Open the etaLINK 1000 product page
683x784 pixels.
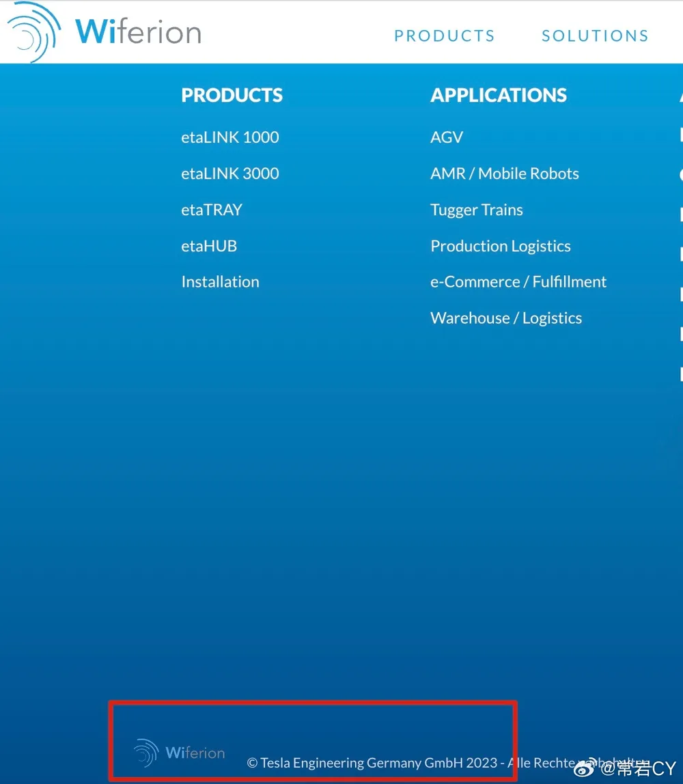230,137
